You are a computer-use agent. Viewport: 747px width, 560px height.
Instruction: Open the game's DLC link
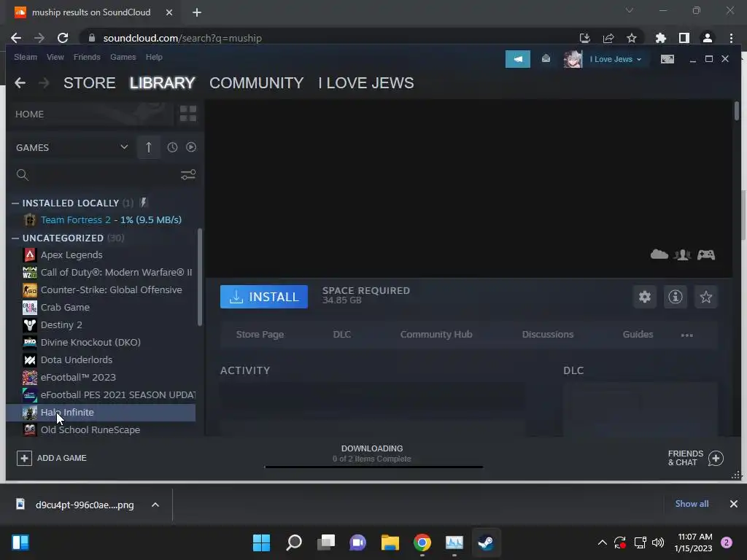click(x=342, y=334)
